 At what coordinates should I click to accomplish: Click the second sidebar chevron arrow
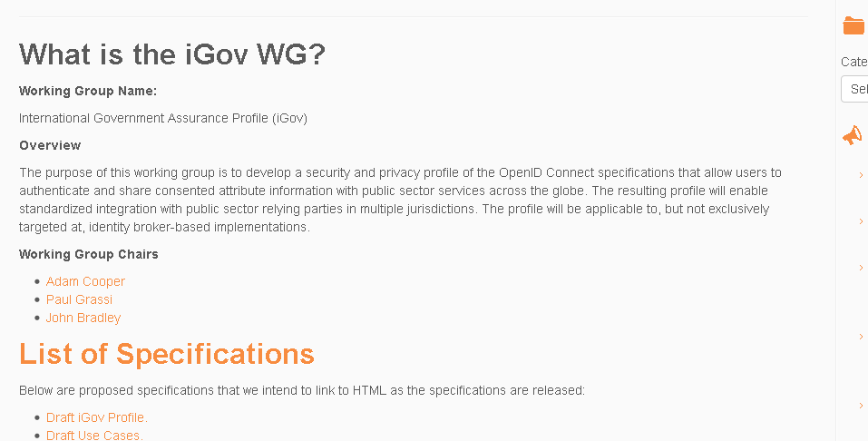pos(861,221)
